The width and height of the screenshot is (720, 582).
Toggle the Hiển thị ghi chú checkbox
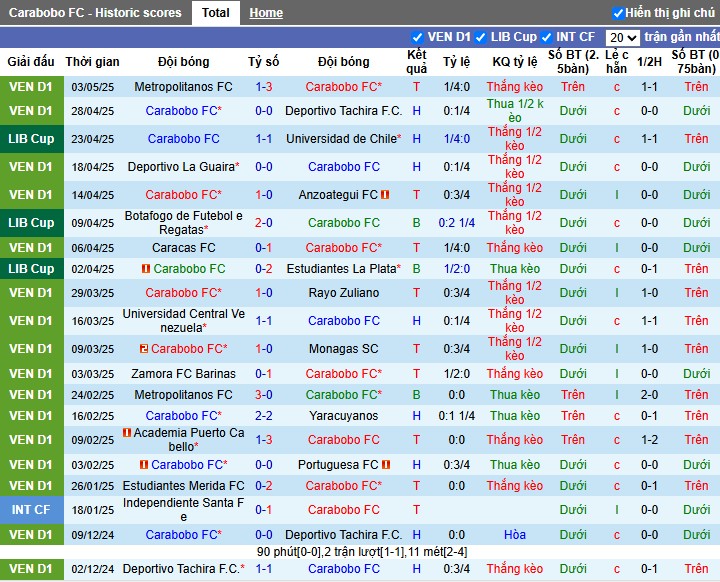618,13
